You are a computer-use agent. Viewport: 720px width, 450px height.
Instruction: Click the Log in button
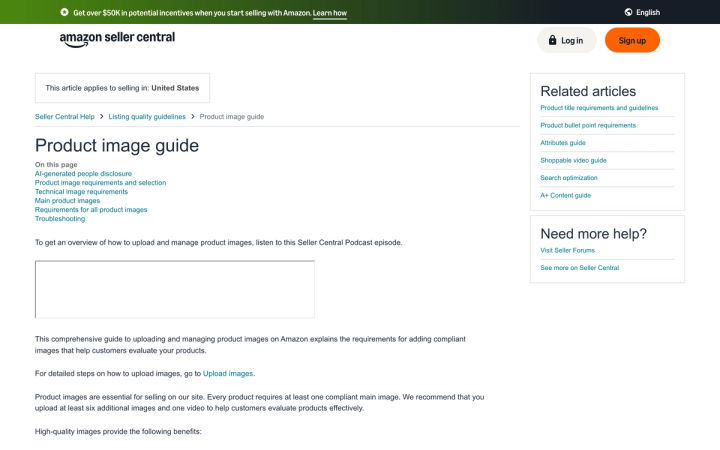(567, 40)
